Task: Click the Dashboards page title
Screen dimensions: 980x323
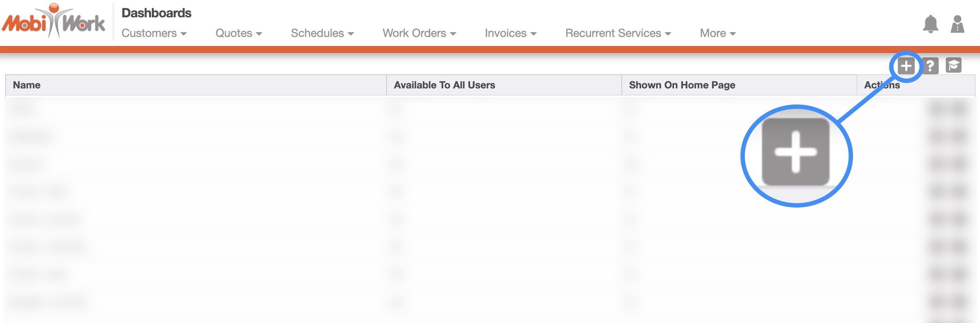Action: pos(157,13)
